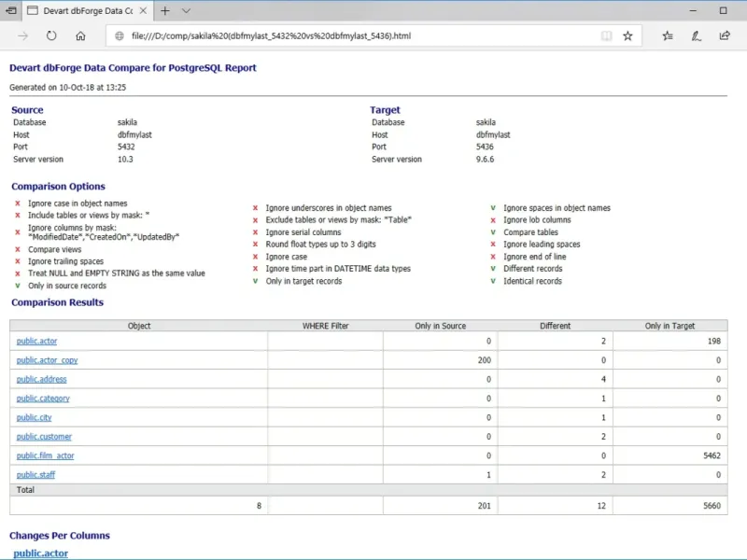Open a new tab with the plus icon

(165, 10)
